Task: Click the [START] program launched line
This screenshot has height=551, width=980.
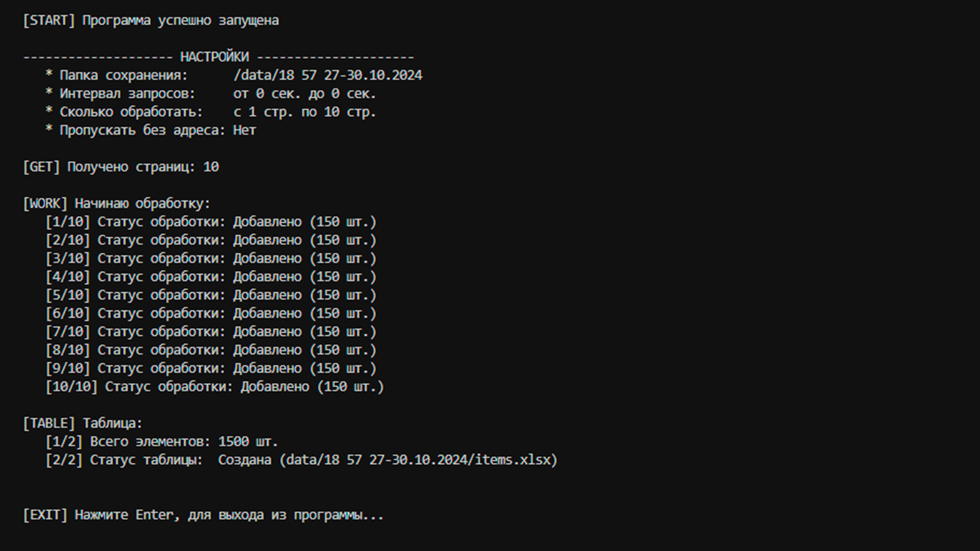Action: [x=151, y=20]
